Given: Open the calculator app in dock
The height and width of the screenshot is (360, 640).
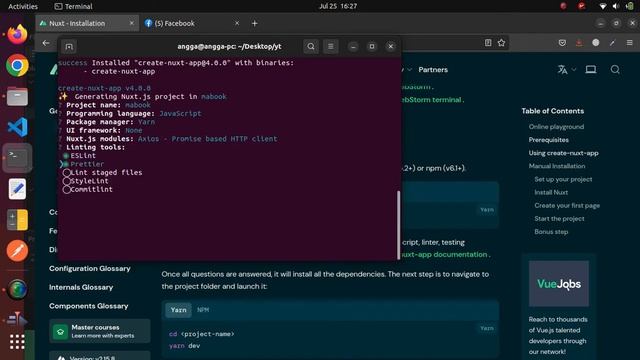Looking at the screenshot, I should click(x=17, y=220).
